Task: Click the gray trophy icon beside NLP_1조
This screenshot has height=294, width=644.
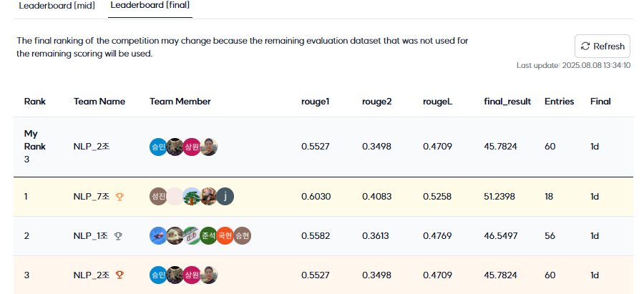Action: tap(118, 236)
